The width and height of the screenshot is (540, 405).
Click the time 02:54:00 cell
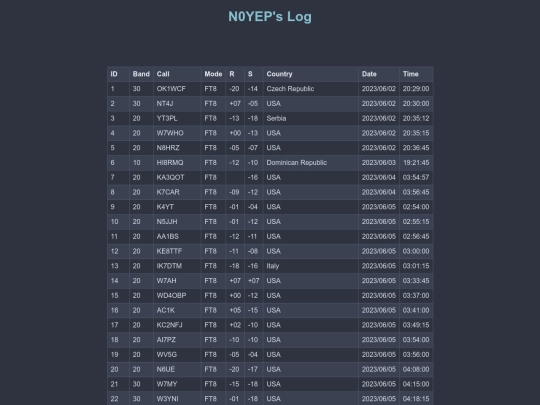pyautogui.click(x=416, y=207)
